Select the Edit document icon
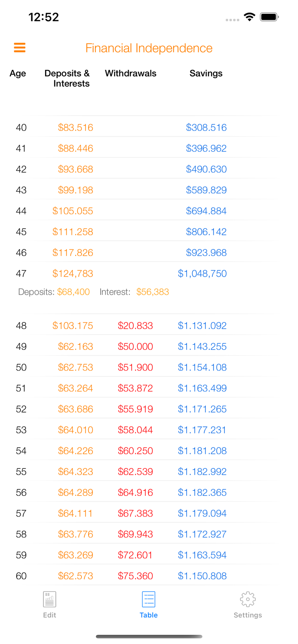 point(49,598)
